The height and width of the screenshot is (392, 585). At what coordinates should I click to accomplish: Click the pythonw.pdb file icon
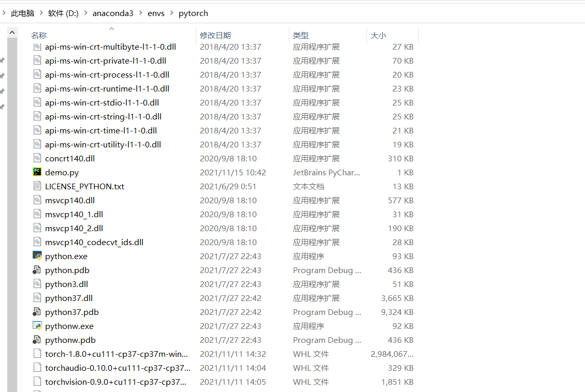(37, 339)
